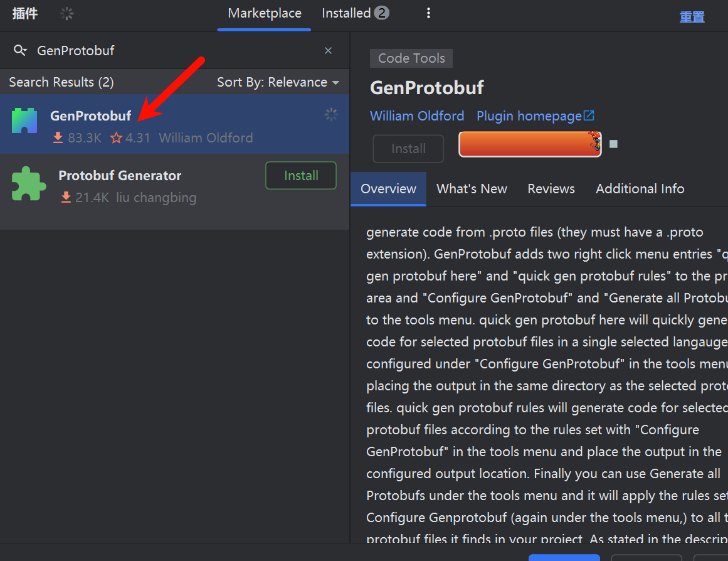Click the search magnifier icon
Screen dimensions: 728x561
(20, 51)
